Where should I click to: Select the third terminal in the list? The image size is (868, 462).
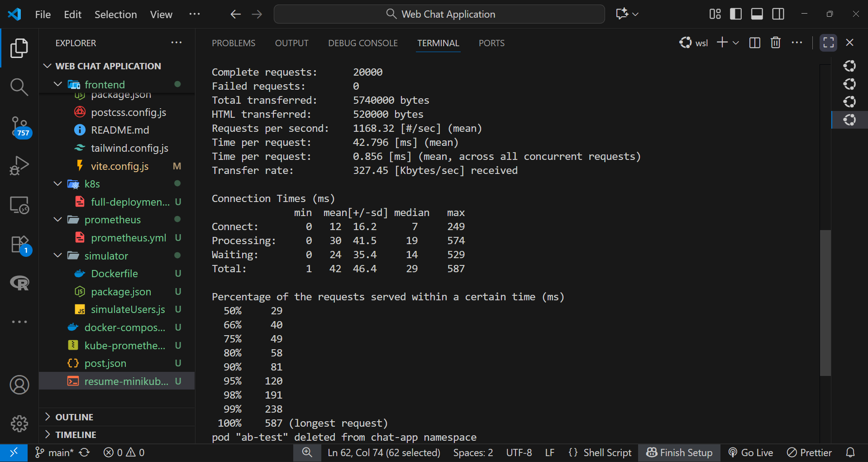(849, 102)
